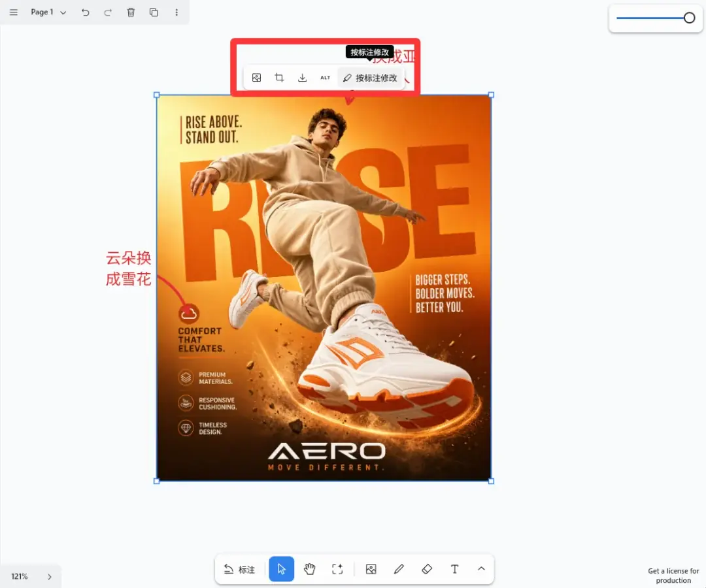Click the top-right handle of the poster
This screenshot has width=706, height=588.
coord(491,95)
